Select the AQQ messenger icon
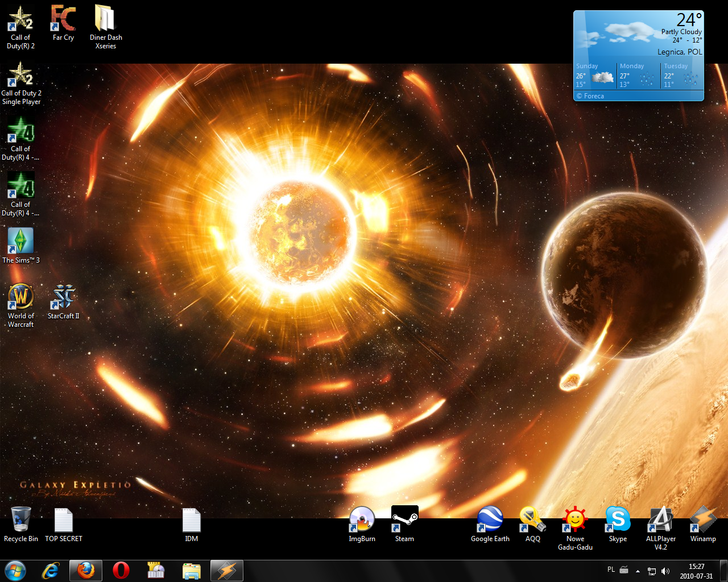 pyautogui.click(x=532, y=524)
